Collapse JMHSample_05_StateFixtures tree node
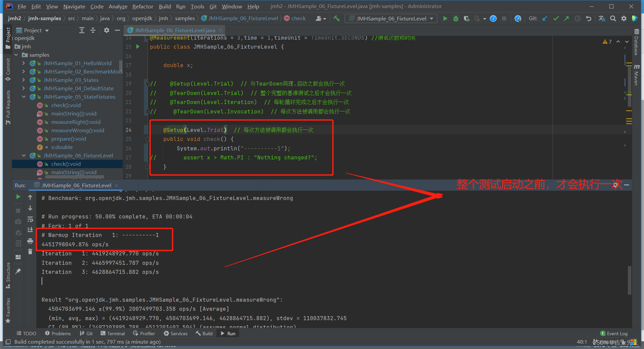 point(23,97)
